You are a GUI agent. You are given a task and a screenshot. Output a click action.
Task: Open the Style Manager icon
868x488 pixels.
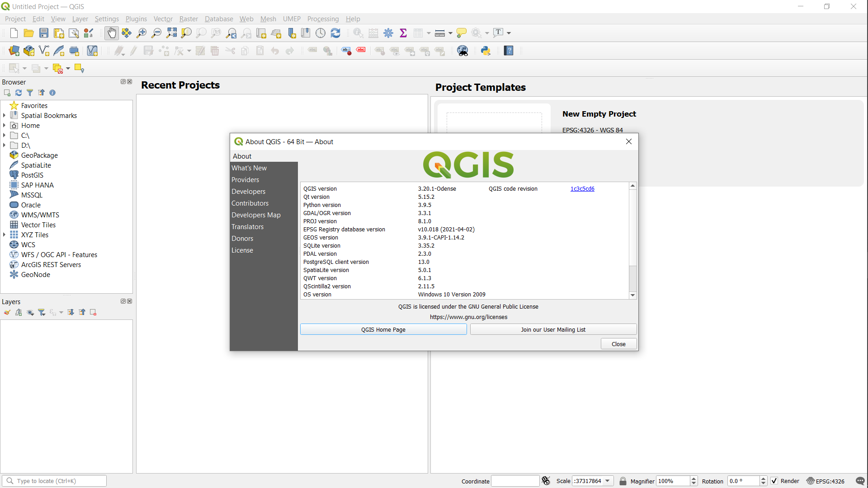point(89,33)
